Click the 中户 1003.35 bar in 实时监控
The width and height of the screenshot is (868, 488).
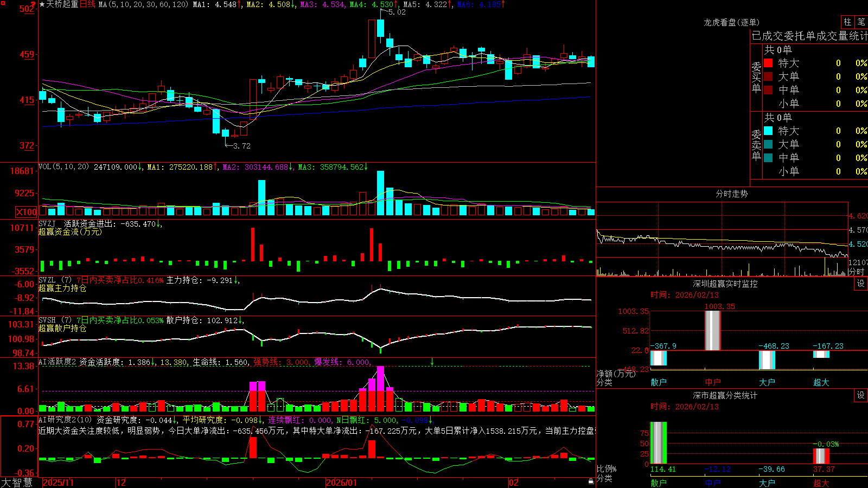tap(713, 330)
